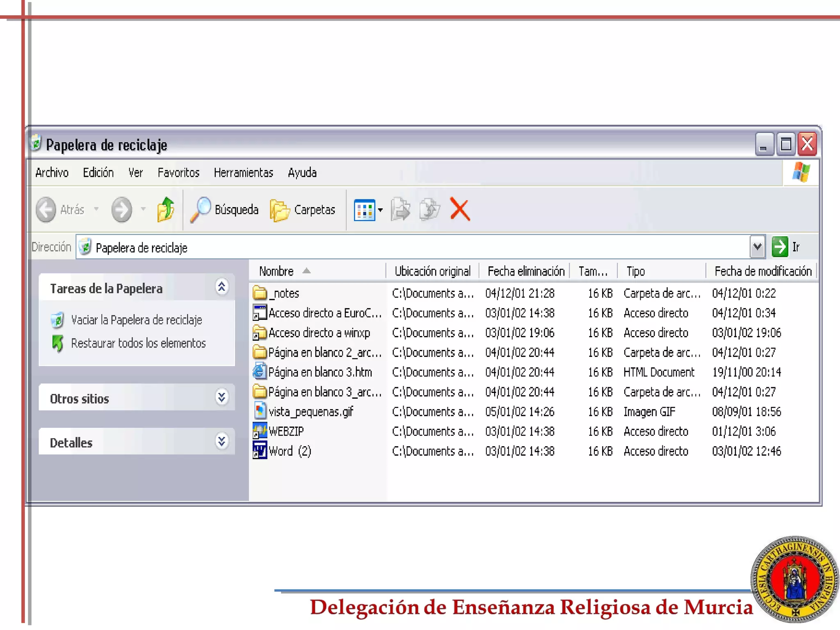Click the green Ir go arrow
The width and height of the screenshot is (840, 630).
point(779,247)
